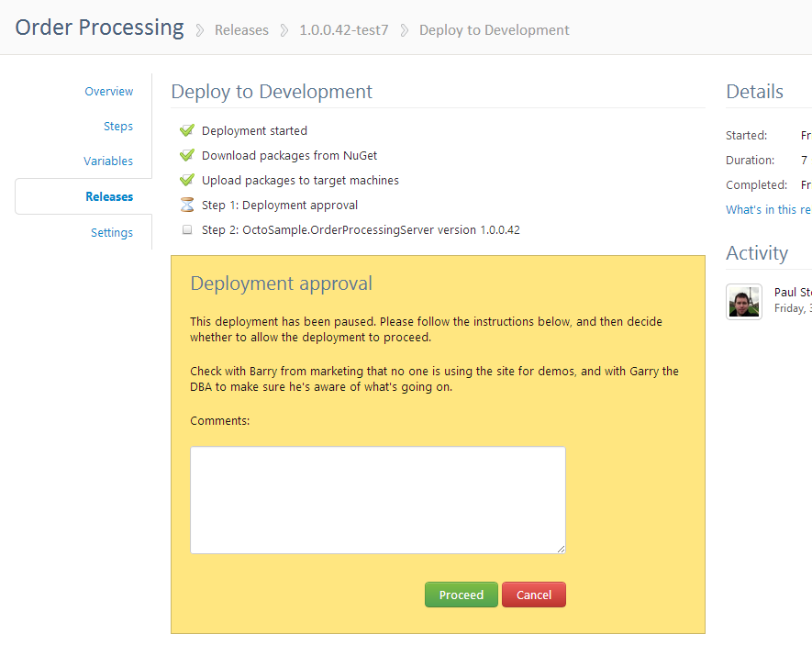The width and height of the screenshot is (812, 645).
Task: Click Paul Stovell's avatar in the Activity panel
Action: click(743, 301)
